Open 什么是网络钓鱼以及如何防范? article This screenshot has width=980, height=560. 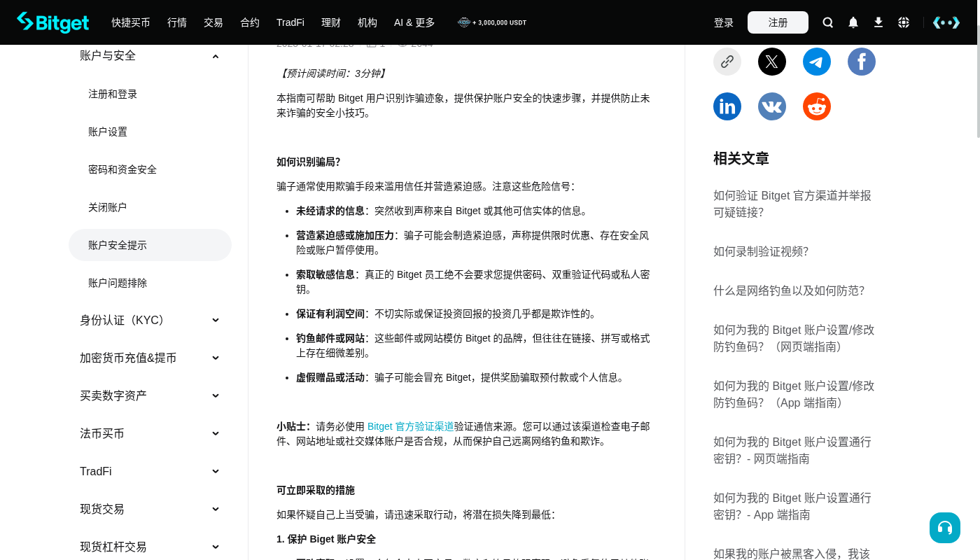[789, 290]
